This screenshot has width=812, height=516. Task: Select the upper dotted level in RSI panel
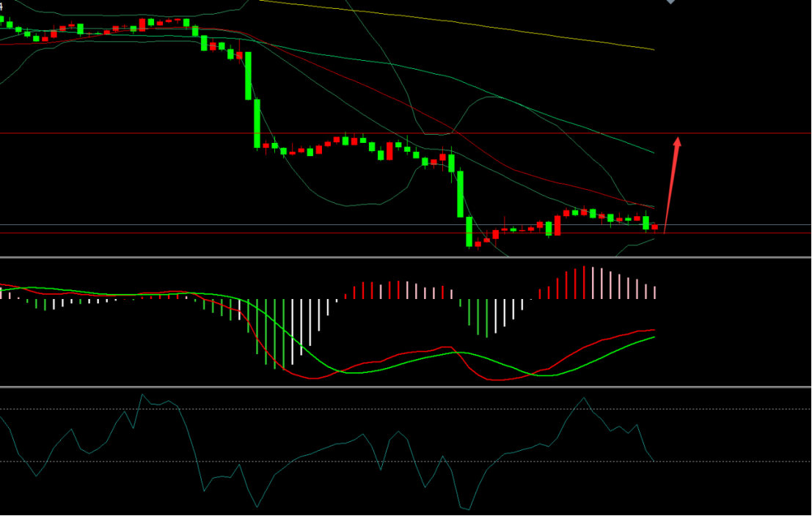(406, 410)
